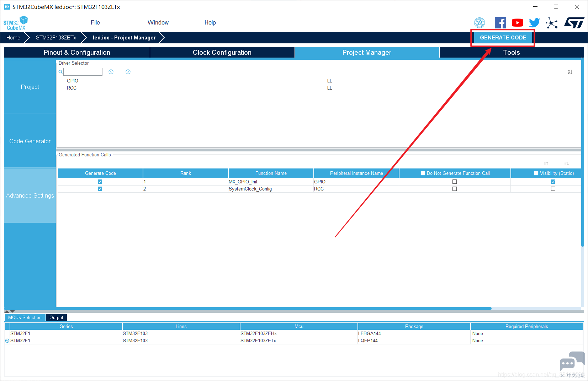Click the Driver Selector search magnifier icon
Screen dimensions: 588x381
tap(60, 72)
